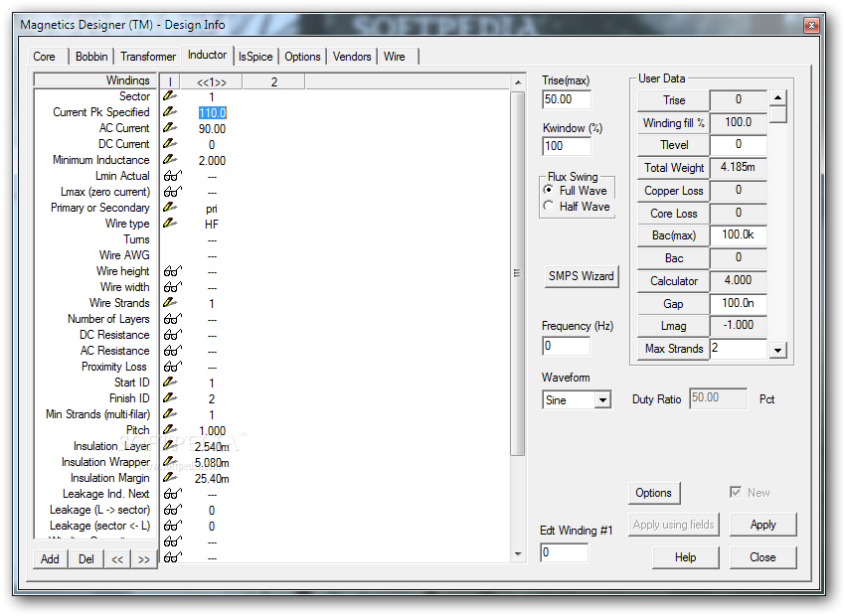Switch to the Bobbin tab

[91, 57]
